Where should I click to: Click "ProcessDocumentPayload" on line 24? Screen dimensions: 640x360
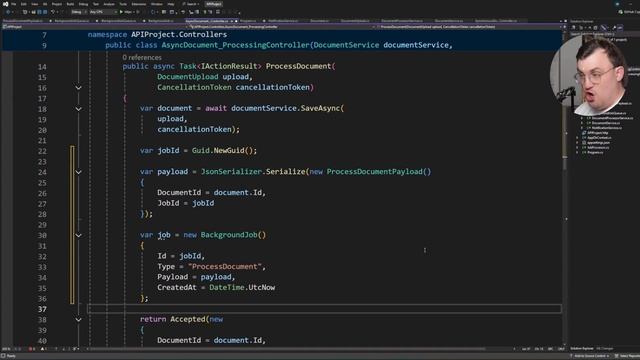374,171
